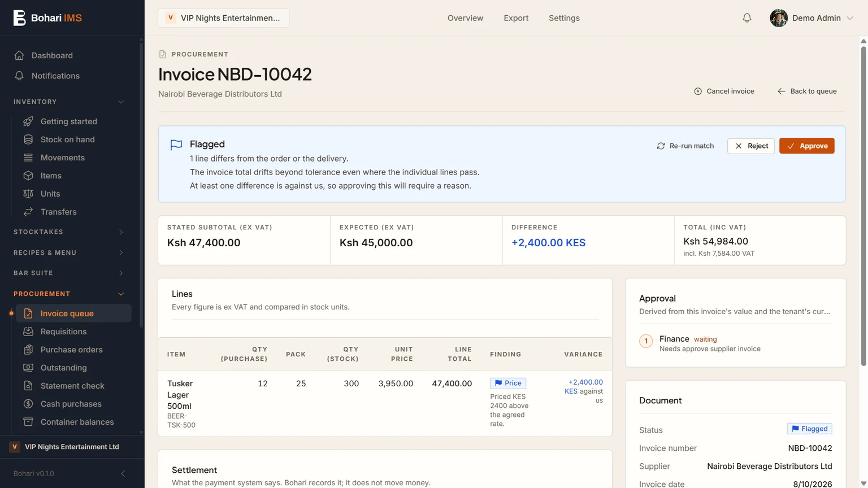This screenshot has width=868, height=488.
Task: Select Invoice queue in sidebar
Action: pos(73,313)
